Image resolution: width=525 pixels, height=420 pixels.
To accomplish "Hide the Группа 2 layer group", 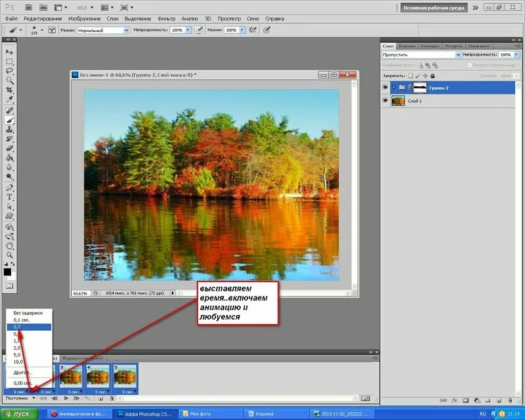I will [x=385, y=87].
